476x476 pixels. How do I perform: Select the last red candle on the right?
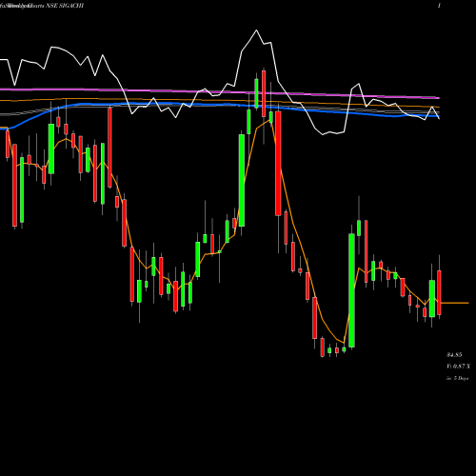click(x=439, y=292)
